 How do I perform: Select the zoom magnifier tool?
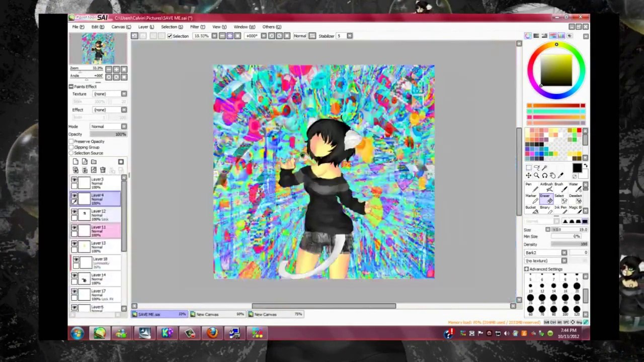[536, 175]
